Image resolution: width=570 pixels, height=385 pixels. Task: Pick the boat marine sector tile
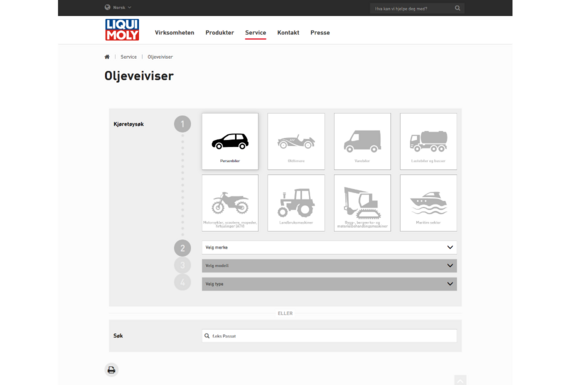(x=429, y=203)
